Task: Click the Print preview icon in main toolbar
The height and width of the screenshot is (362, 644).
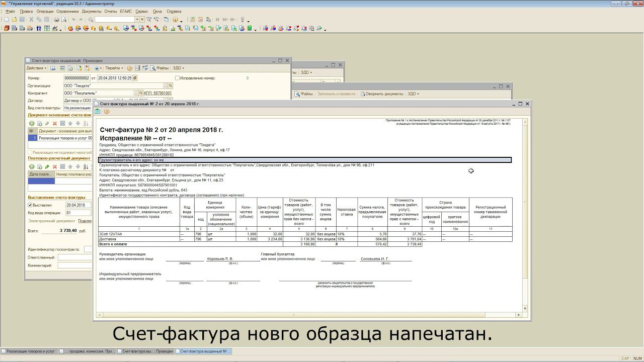Action: click(x=63, y=20)
